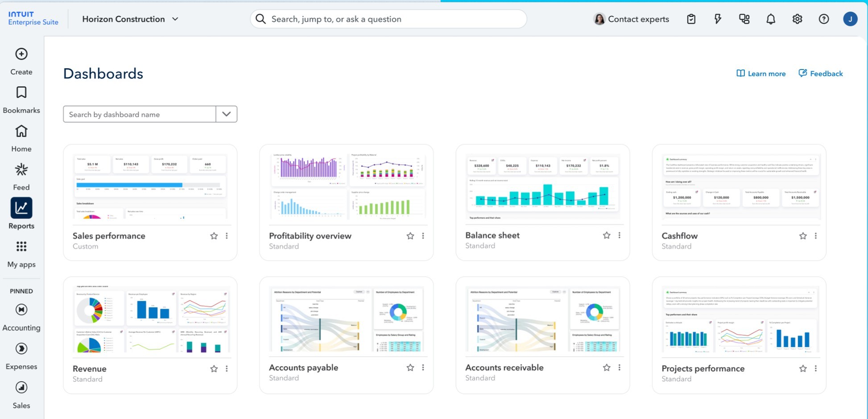Open three-dot menu on Accounts payable card

[x=423, y=368]
